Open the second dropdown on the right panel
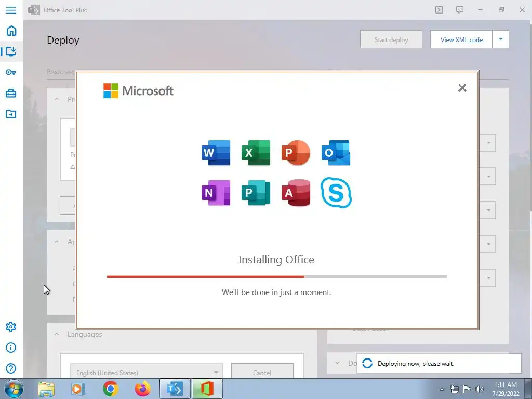The image size is (532, 399). click(x=488, y=177)
